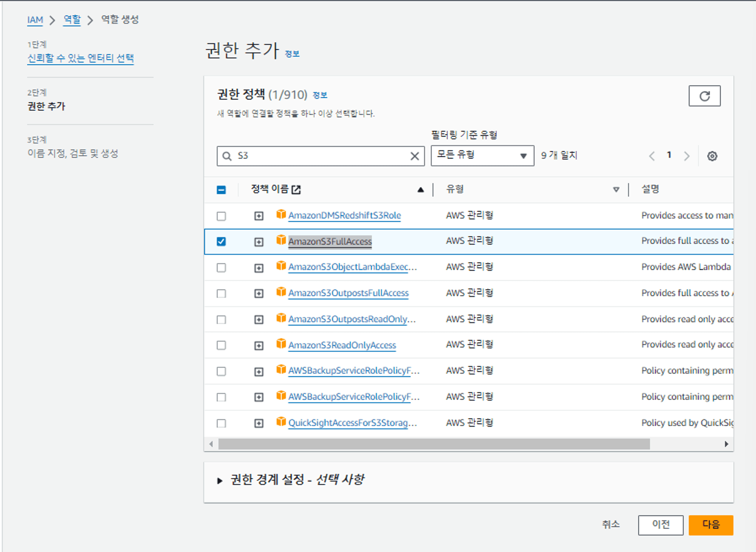Viewport: 756px width, 552px height.
Task: Toggle select-all policies checkbox in header
Action: point(221,190)
